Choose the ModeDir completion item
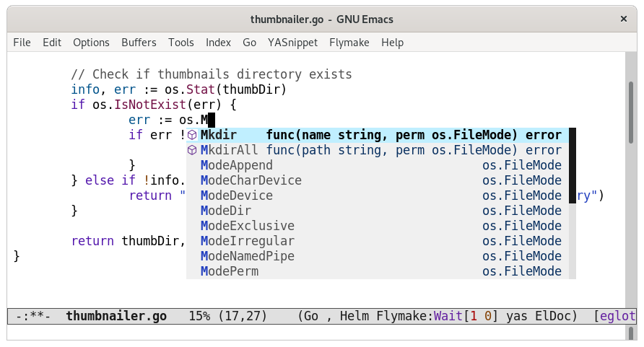The height and width of the screenshot is (347, 644). coord(378,211)
